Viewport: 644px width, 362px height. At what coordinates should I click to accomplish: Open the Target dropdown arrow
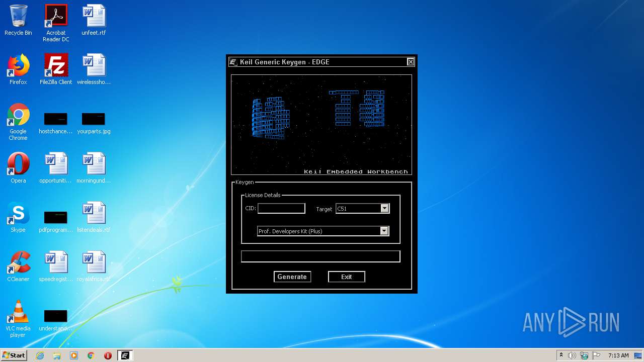(x=384, y=208)
